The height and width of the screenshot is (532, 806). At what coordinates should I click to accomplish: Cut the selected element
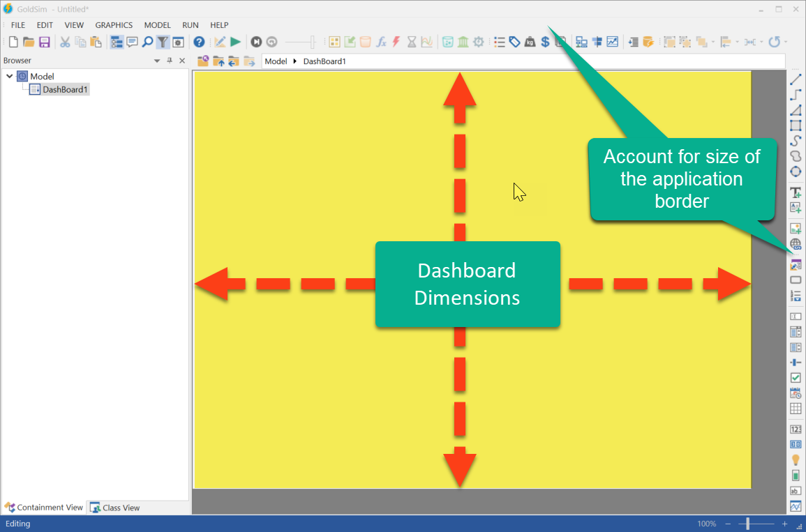click(65, 42)
